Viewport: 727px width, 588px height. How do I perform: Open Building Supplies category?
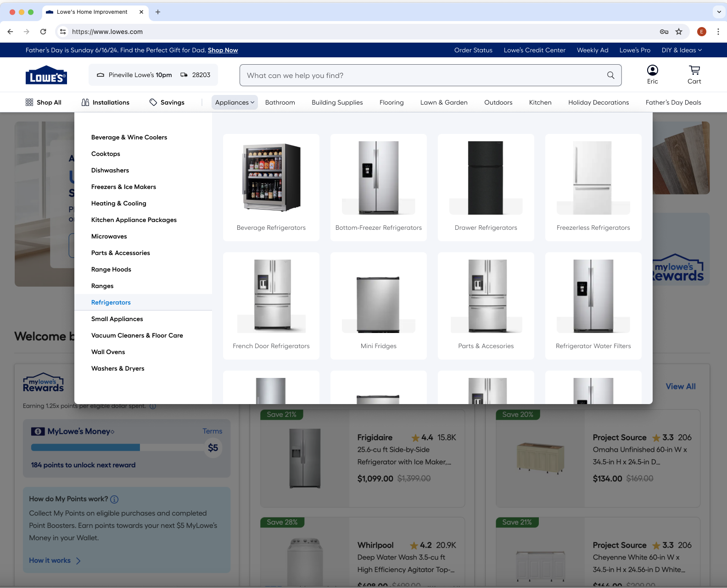tap(337, 102)
